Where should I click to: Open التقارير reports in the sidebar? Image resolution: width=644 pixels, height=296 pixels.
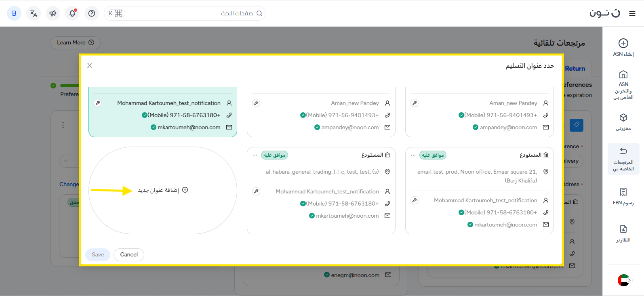pyautogui.click(x=623, y=233)
